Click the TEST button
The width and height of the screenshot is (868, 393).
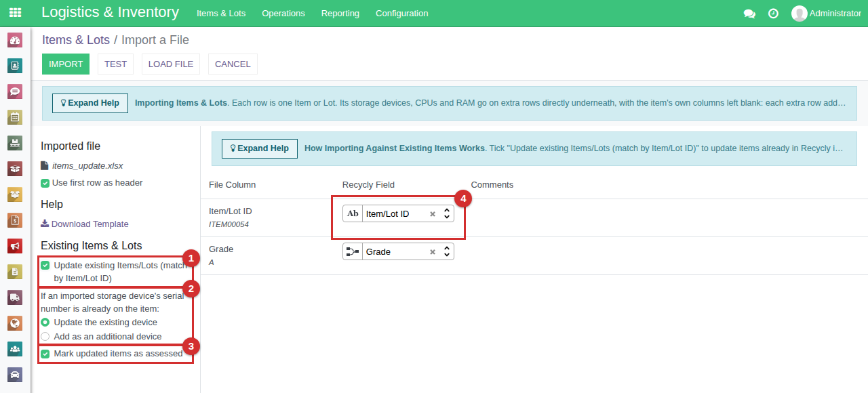pos(115,64)
